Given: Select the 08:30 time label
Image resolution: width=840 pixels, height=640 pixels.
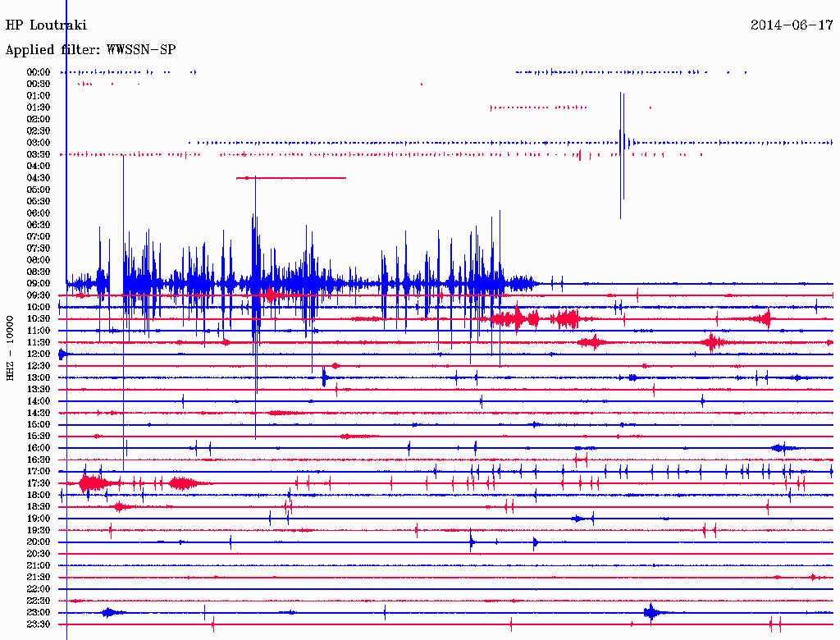Looking at the screenshot, I should [x=39, y=272].
